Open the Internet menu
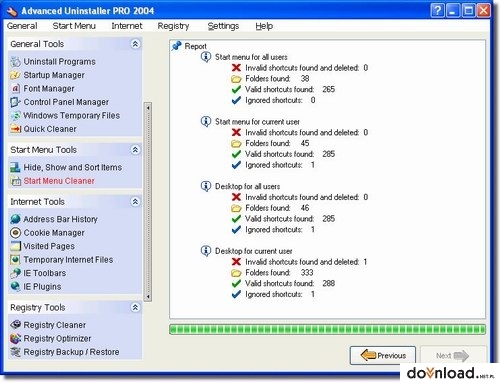500x382 pixels. [x=127, y=26]
